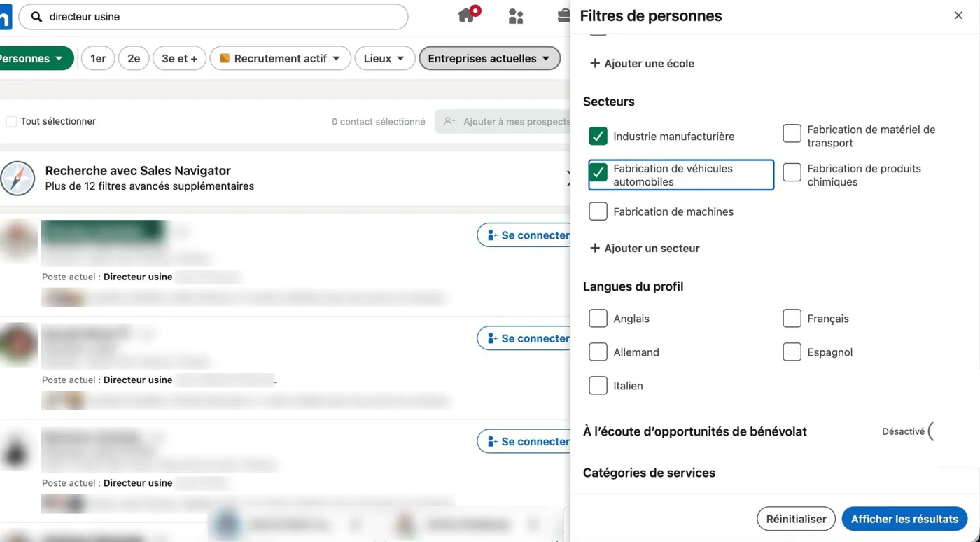Tick the Français language checkbox
Viewport: 980px width, 542px height.
click(x=792, y=318)
